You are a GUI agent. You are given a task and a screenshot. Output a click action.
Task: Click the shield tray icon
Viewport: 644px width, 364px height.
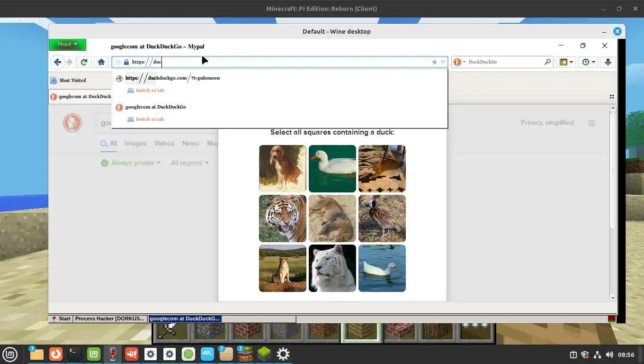[585, 355]
